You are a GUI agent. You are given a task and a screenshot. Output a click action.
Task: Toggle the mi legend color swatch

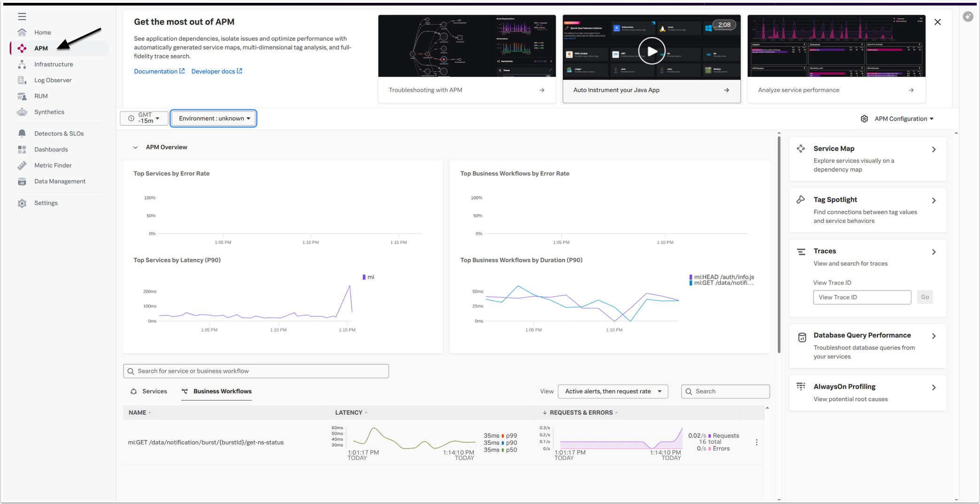click(364, 277)
